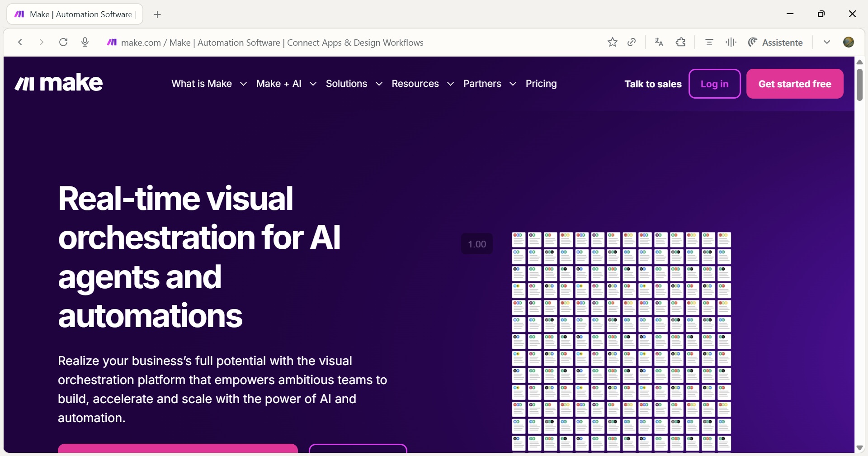The image size is (868, 456).
Task: Reload the page with refresh icon
Action: click(x=63, y=42)
